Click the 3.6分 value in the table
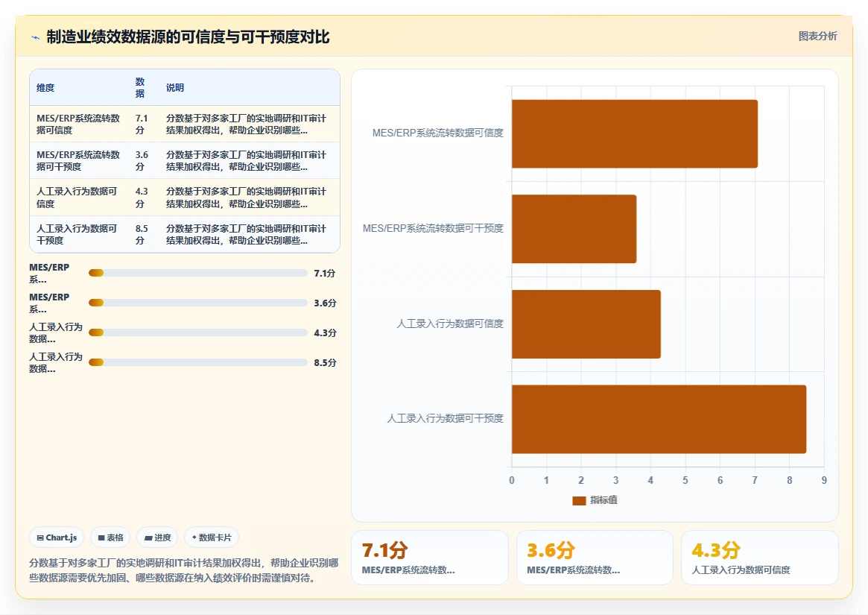The height and width of the screenshot is (615, 868). coord(142,161)
